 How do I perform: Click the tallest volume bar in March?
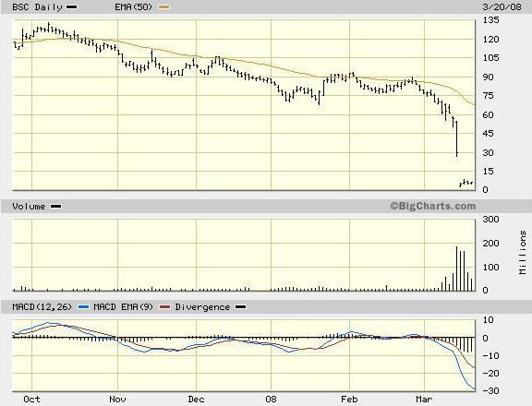(456, 269)
